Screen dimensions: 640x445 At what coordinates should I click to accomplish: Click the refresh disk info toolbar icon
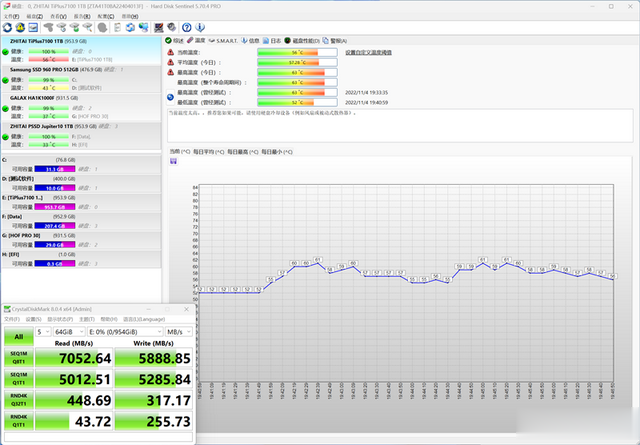tap(7, 27)
